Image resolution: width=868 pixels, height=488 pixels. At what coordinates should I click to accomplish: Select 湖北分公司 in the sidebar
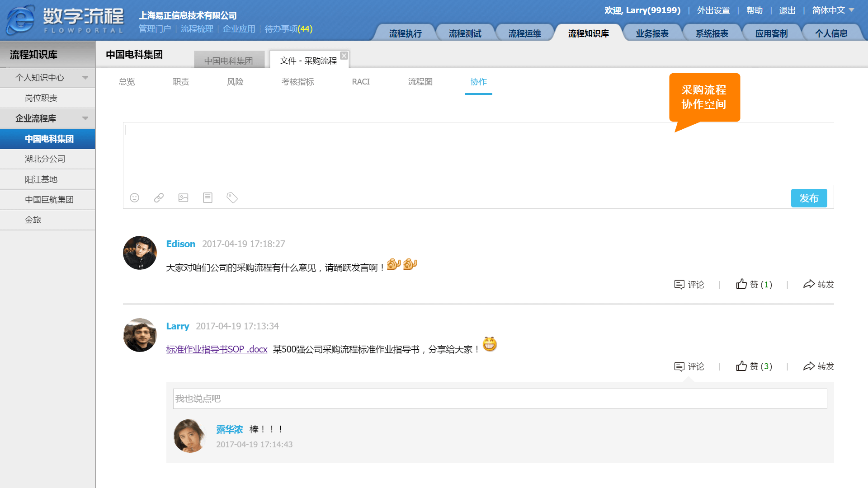click(x=45, y=159)
